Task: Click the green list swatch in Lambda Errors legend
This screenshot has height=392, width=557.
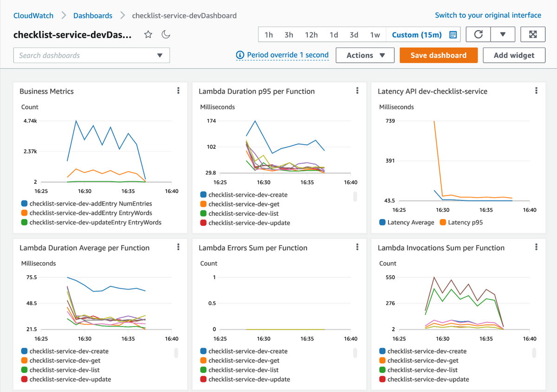Action: pyautogui.click(x=203, y=370)
